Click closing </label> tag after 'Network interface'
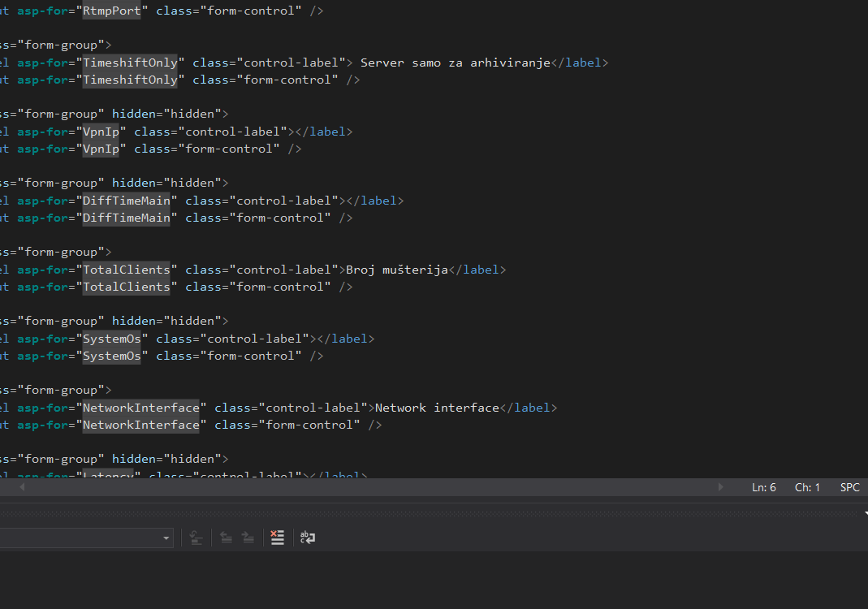868x609 pixels. point(529,408)
